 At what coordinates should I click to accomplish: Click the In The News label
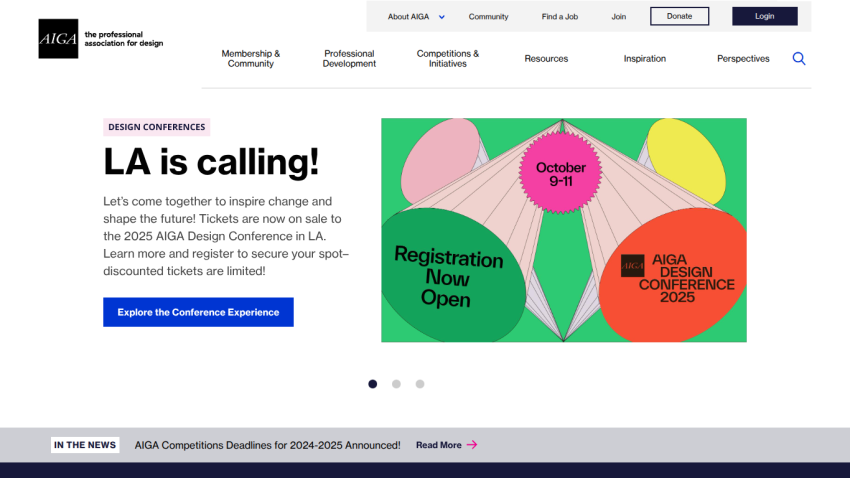click(85, 445)
